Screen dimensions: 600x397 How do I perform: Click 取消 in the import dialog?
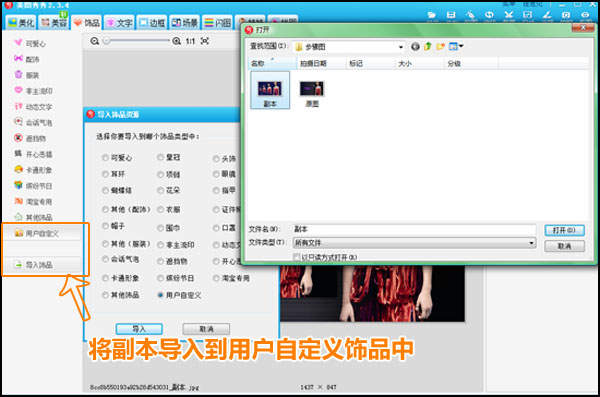pyautogui.click(x=206, y=329)
